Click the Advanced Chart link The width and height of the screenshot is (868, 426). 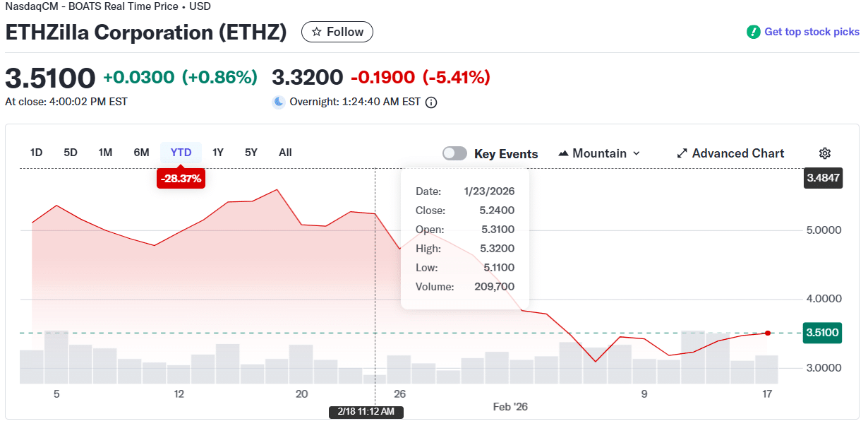[x=737, y=153]
